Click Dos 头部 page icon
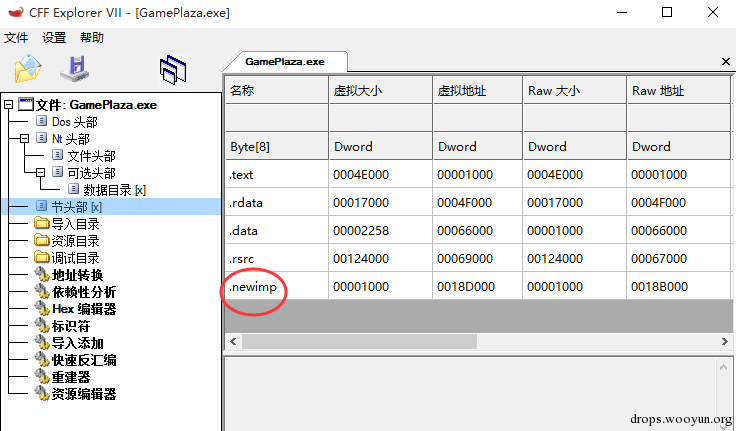The width and height of the screenshot is (736, 431). 42,121
